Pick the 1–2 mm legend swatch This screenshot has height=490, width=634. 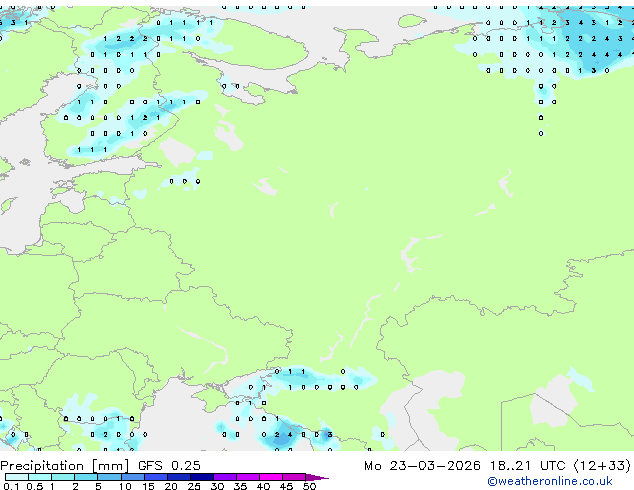63,477
